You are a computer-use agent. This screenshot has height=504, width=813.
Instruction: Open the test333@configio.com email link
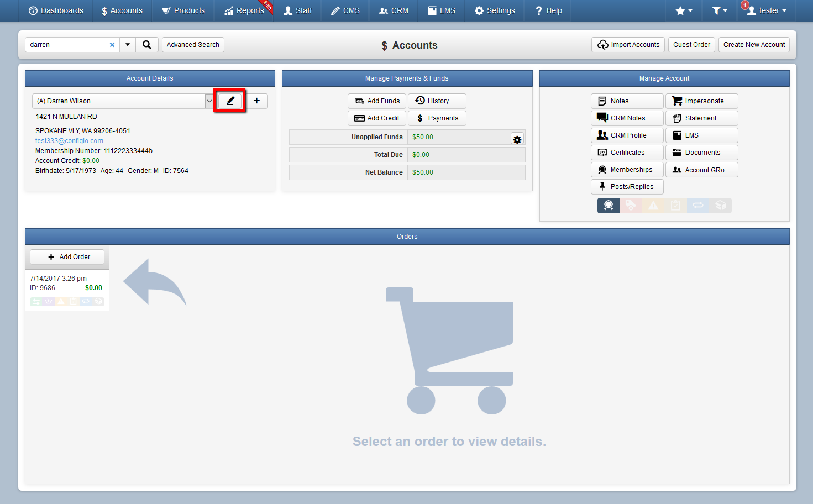[x=69, y=141]
